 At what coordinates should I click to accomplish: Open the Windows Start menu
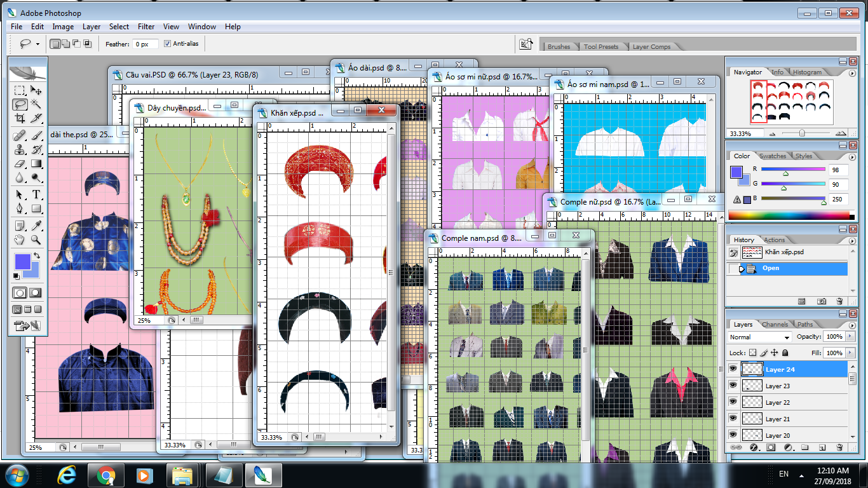click(x=17, y=475)
